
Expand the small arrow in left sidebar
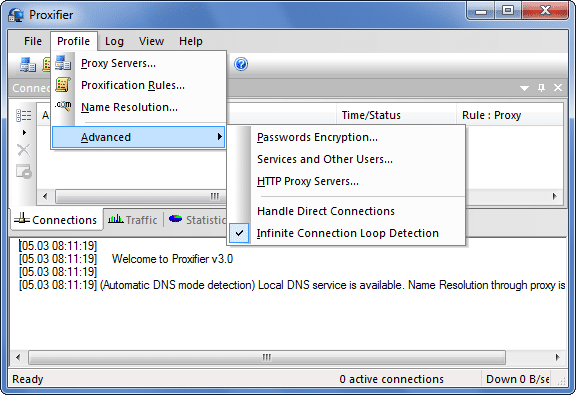click(24, 132)
